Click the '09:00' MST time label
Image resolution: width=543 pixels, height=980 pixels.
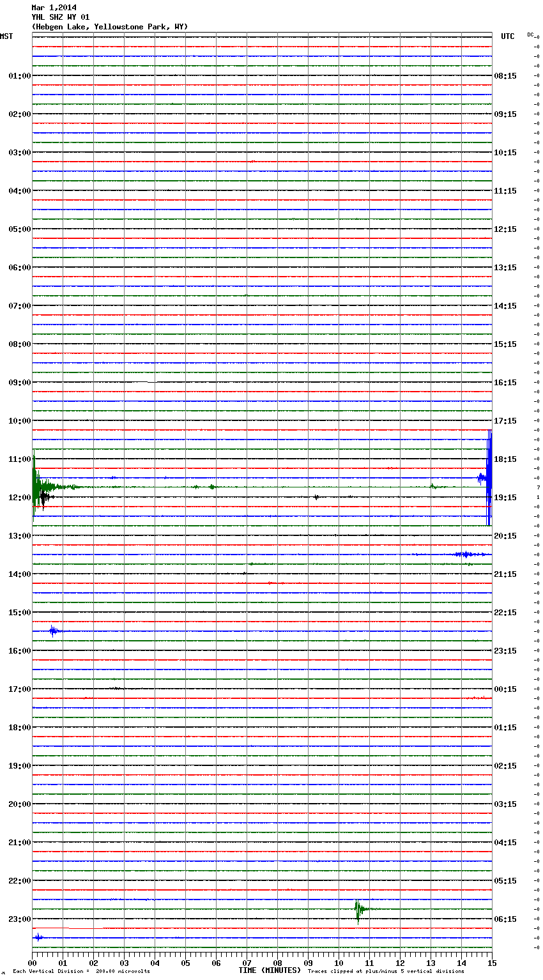[19, 383]
